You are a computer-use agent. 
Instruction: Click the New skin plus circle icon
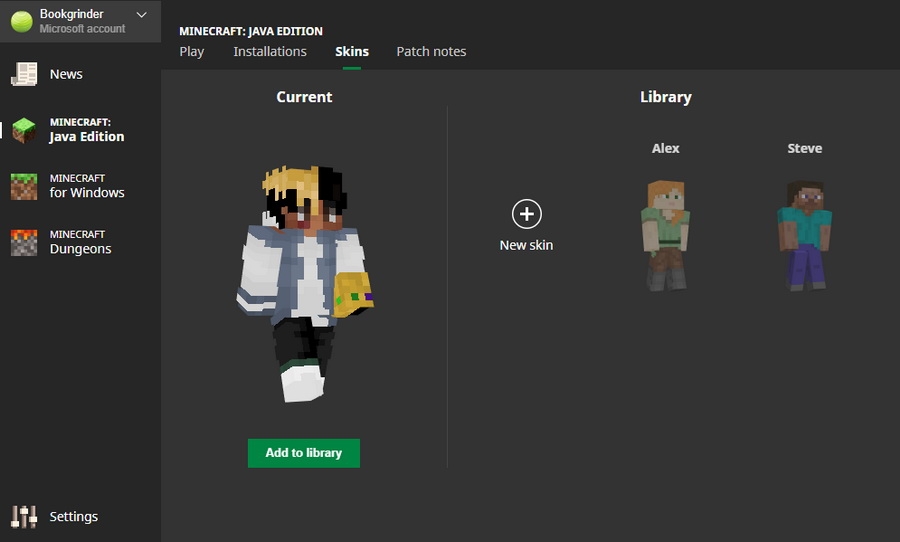[x=526, y=214]
